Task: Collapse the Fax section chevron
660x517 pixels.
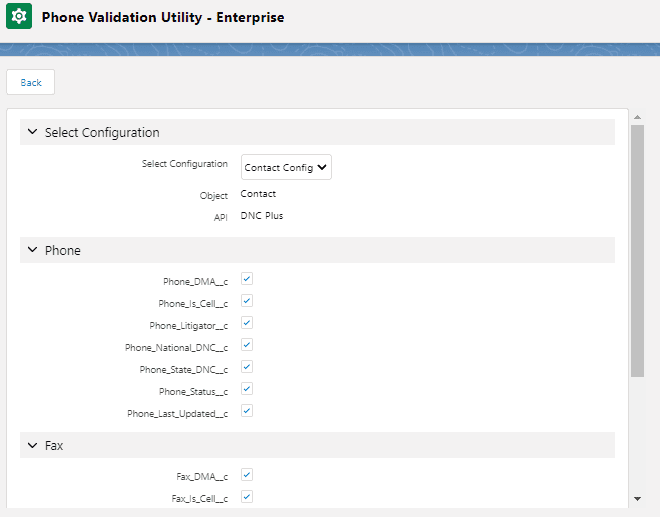Action: 33,445
